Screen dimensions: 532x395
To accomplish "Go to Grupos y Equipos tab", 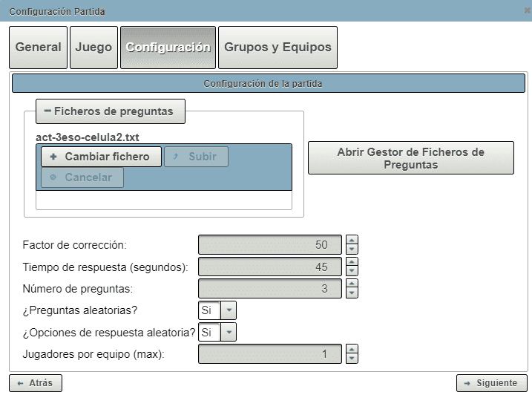I will pos(278,48).
